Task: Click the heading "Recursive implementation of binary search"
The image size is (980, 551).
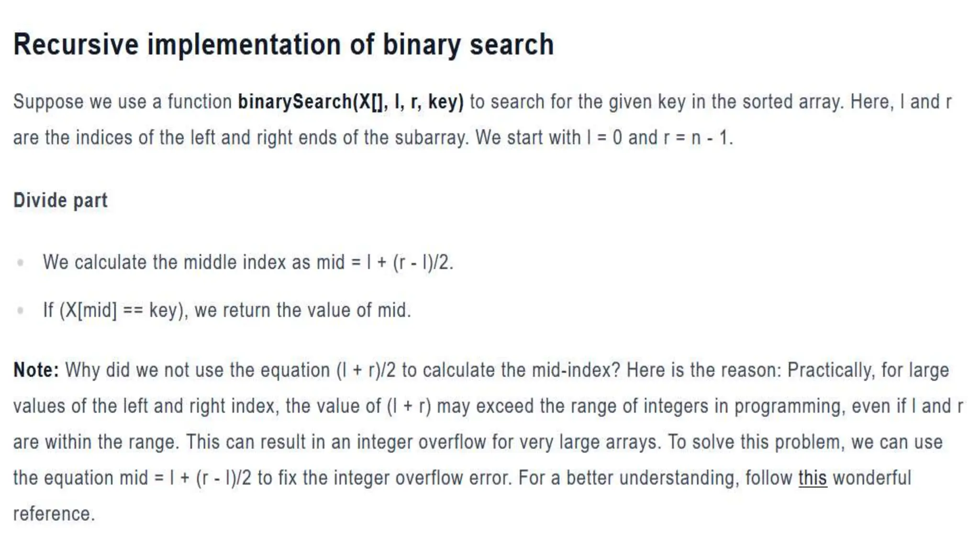Action: click(283, 44)
